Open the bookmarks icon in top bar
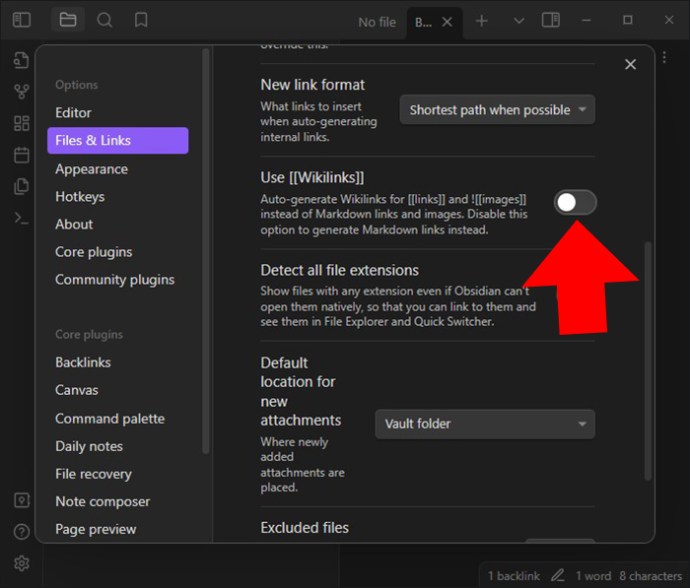The height and width of the screenshot is (588, 690). pos(141,20)
